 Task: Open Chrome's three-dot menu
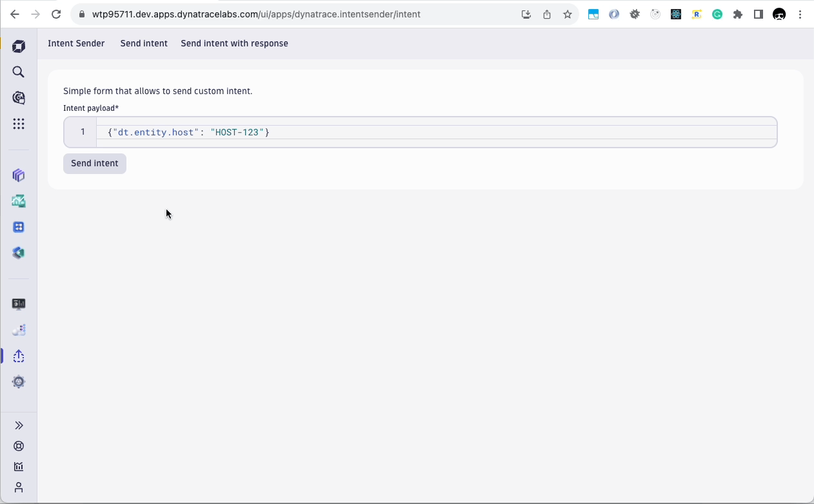coord(800,14)
